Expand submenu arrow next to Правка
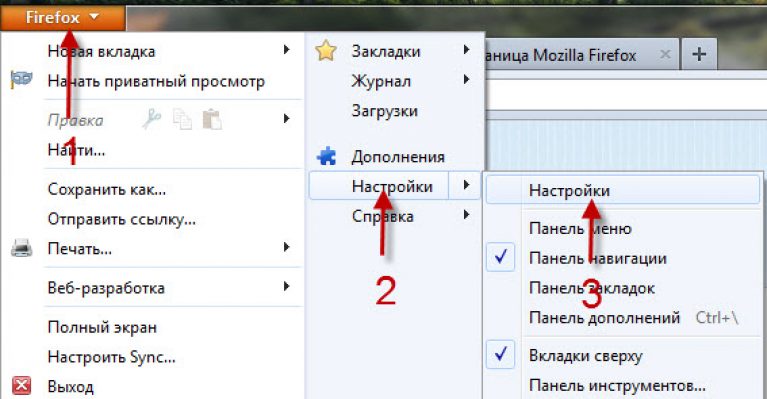The width and height of the screenshot is (767, 399). (287, 118)
